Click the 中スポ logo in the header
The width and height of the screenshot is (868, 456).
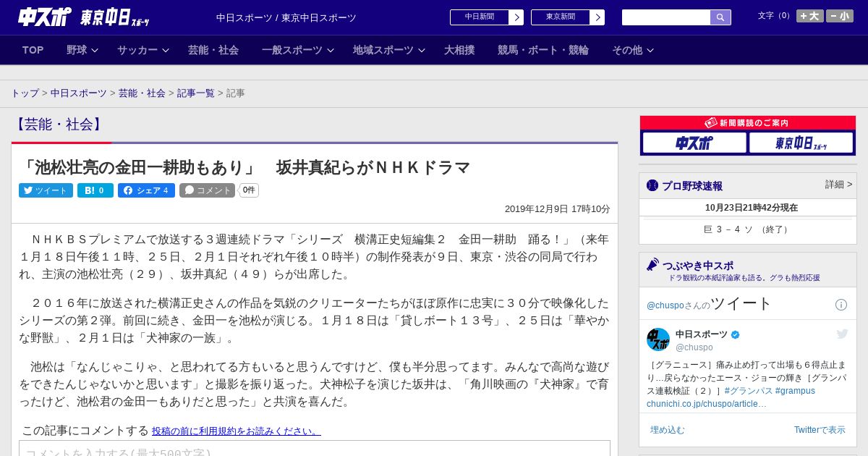coord(45,17)
